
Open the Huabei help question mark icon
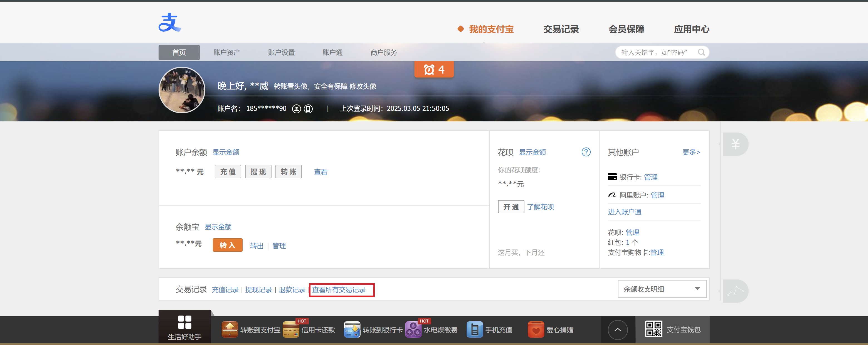[586, 152]
